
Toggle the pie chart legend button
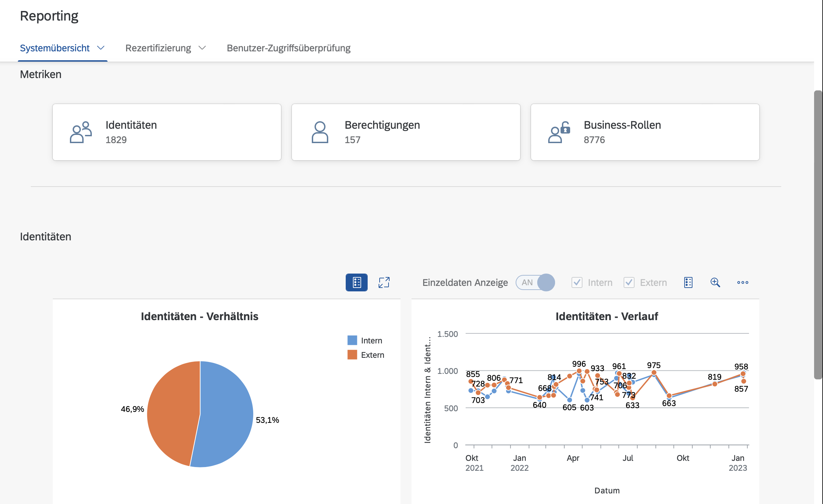[x=357, y=282]
